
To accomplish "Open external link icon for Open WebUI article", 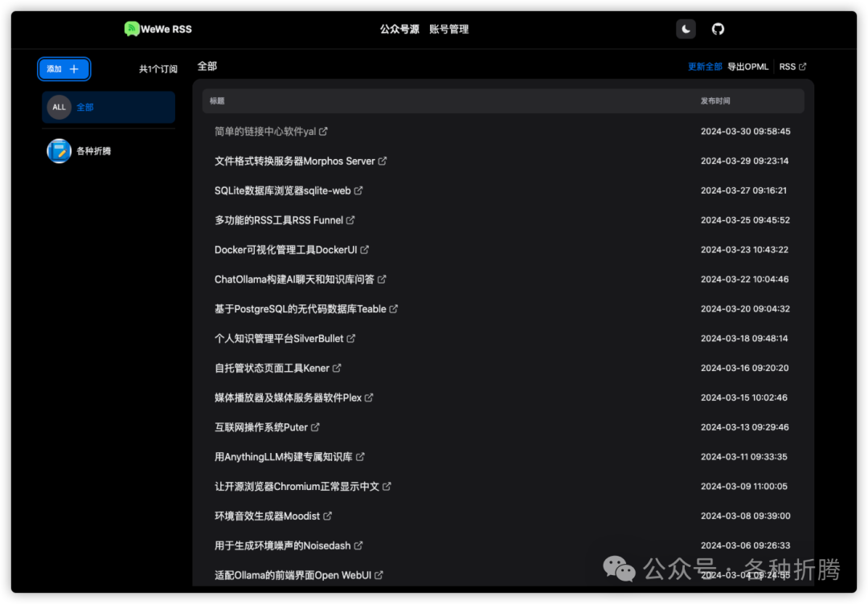I will (379, 575).
